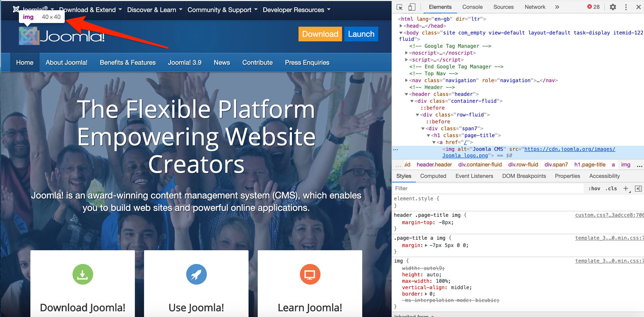Viewport: 644px width, 317px height.
Task: Open the DevTools three-dot options menu
Action: [626, 7]
